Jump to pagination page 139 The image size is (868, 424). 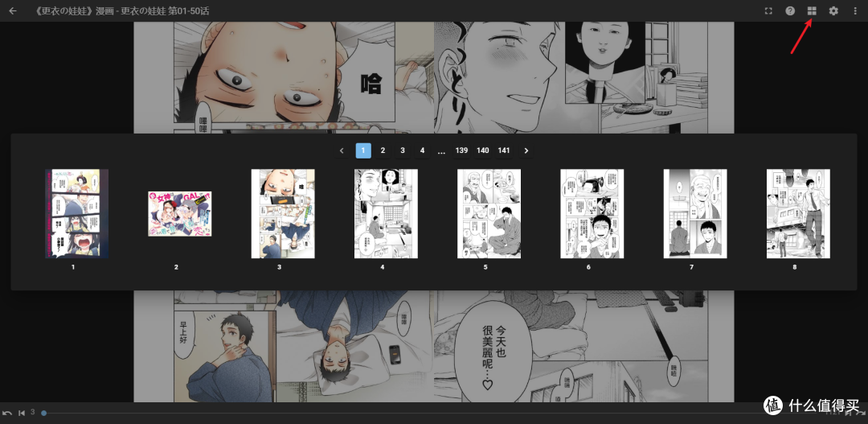click(461, 150)
